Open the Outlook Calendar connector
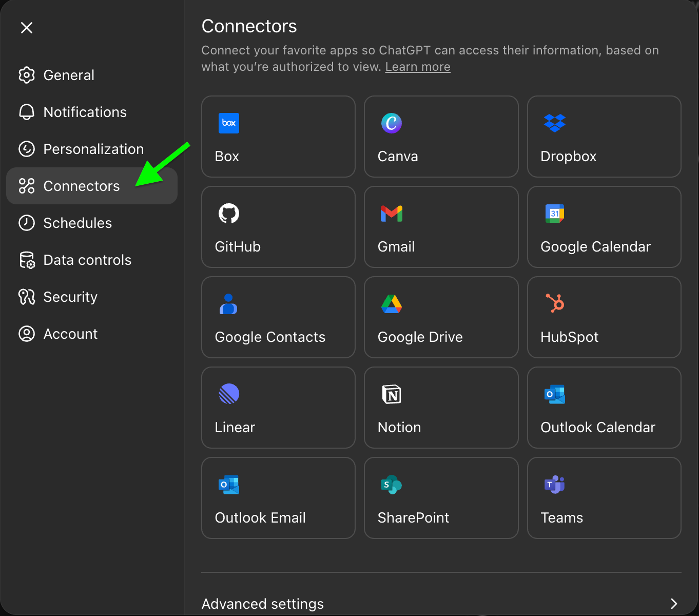The image size is (699, 616). pyautogui.click(x=604, y=408)
